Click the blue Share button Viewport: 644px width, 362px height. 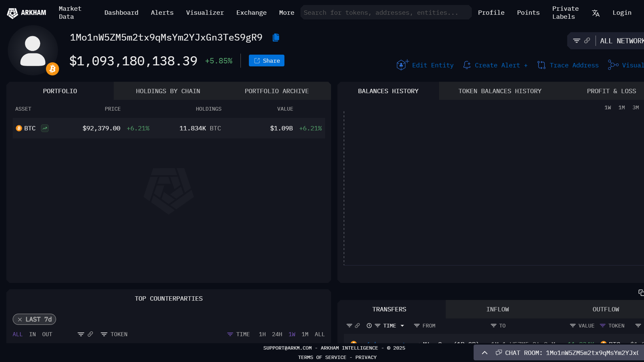click(x=267, y=61)
